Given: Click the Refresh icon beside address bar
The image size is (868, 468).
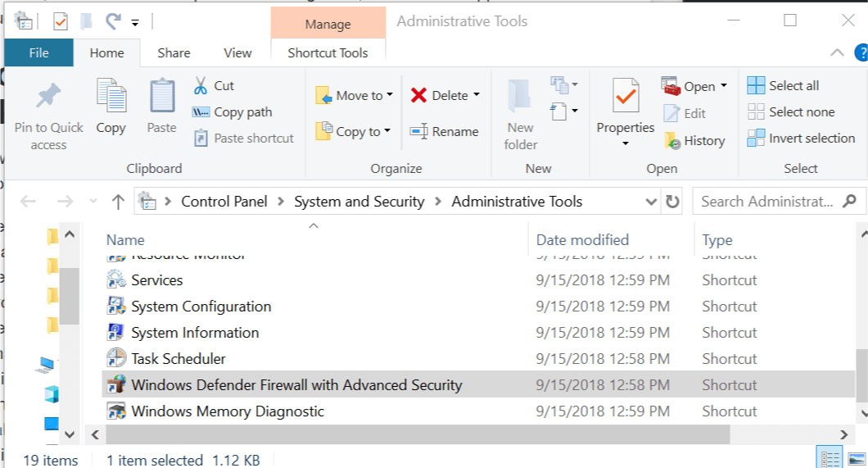Looking at the screenshot, I should click(x=672, y=202).
